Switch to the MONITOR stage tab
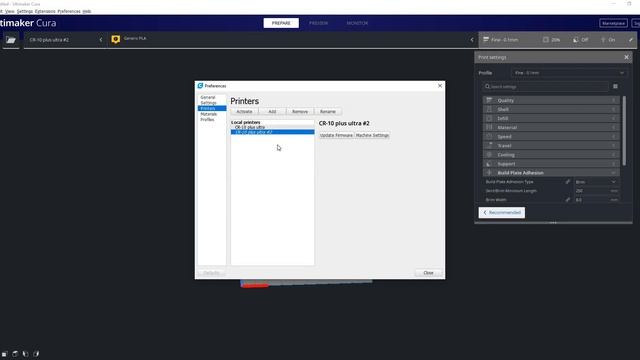The height and width of the screenshot is (360, 640). click(x=357, y=23)
